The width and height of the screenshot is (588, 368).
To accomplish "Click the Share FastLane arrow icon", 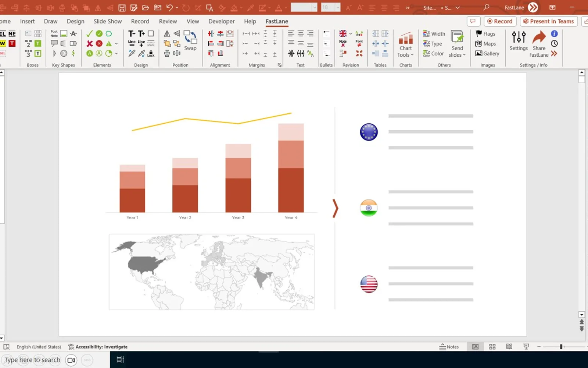I will pos(539,38).
